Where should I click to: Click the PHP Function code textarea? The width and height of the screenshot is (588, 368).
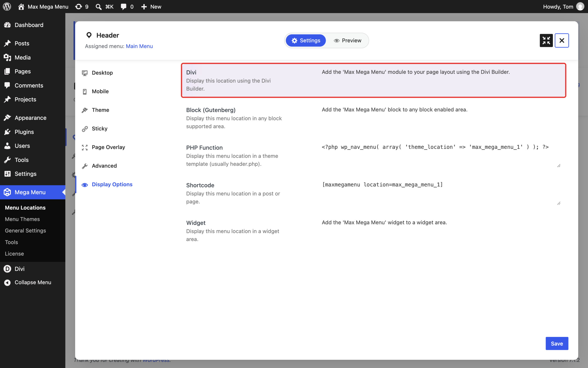tap(441, 155)
